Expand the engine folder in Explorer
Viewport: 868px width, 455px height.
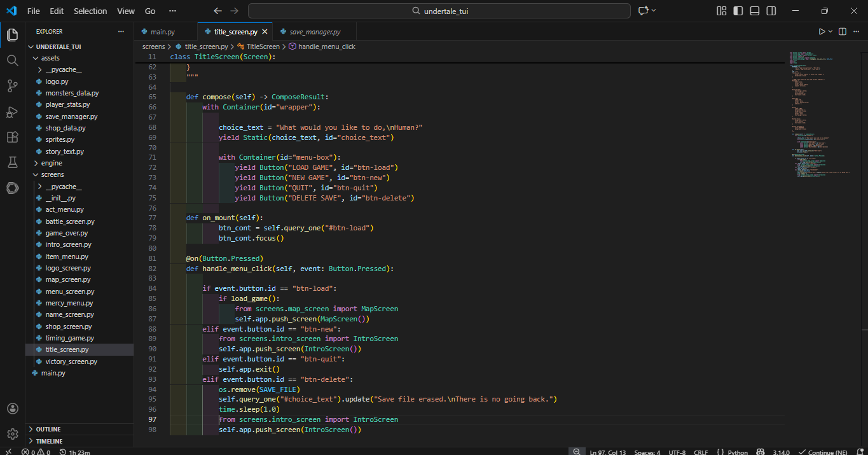[x=52, y=163]
